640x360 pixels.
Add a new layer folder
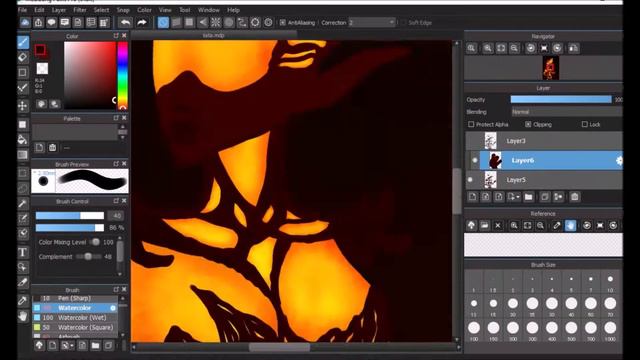[x=529, y=197]
